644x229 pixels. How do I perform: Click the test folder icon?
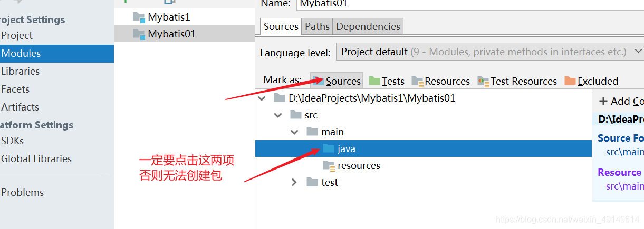pyautogui.click(x=312, y=182)
